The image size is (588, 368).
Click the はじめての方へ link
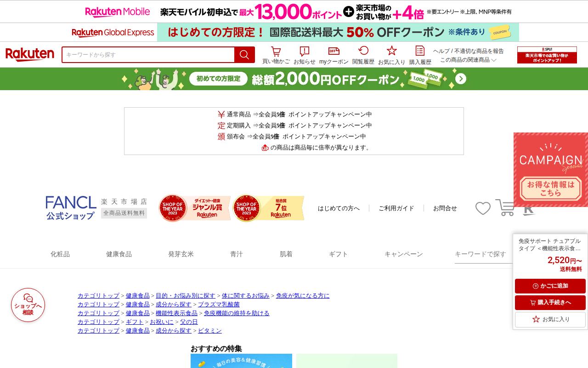339,208
